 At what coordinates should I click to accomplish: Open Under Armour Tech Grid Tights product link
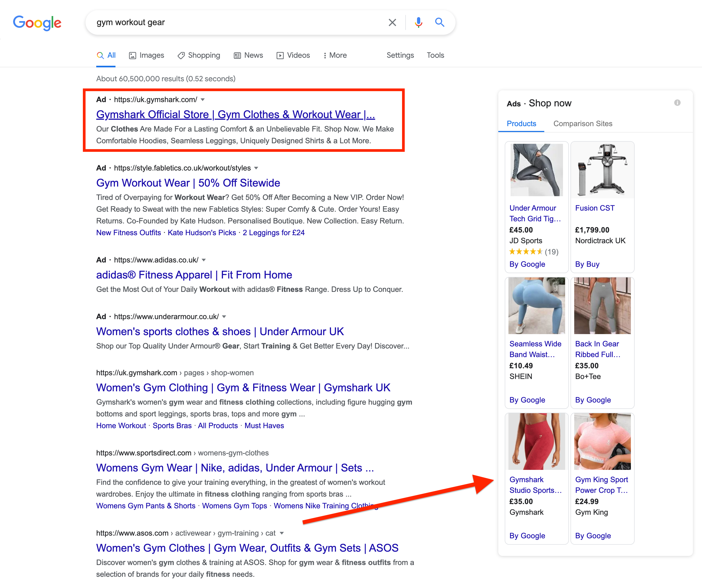pos(535,214)
